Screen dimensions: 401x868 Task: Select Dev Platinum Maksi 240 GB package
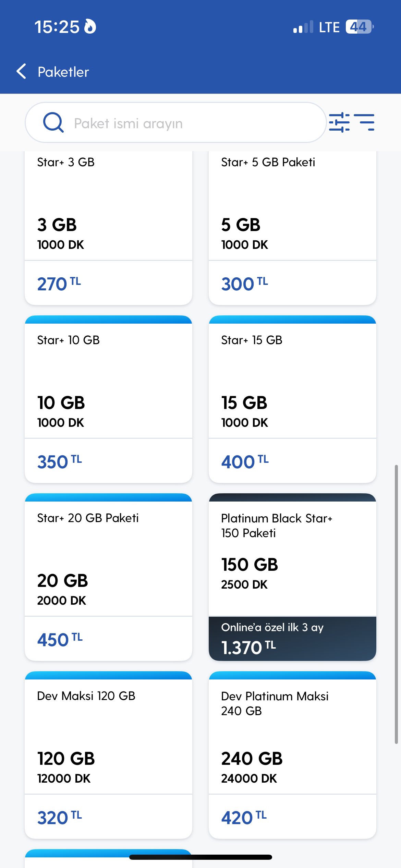click(292, 755)
